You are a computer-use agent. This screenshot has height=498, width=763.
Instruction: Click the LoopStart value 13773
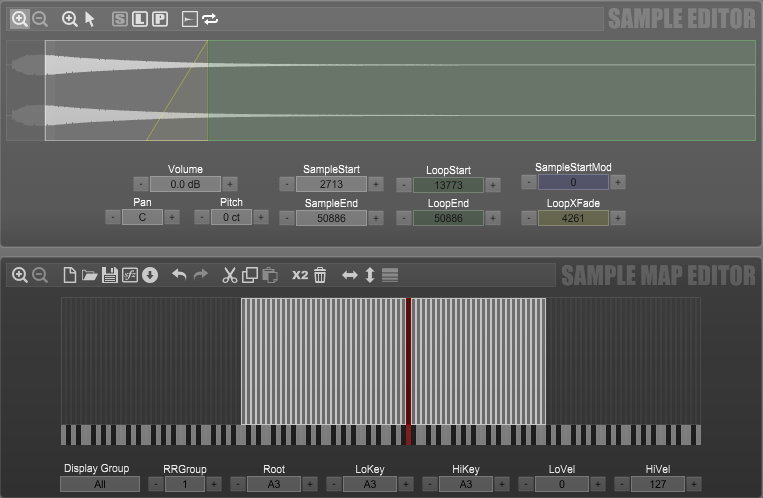448,185
